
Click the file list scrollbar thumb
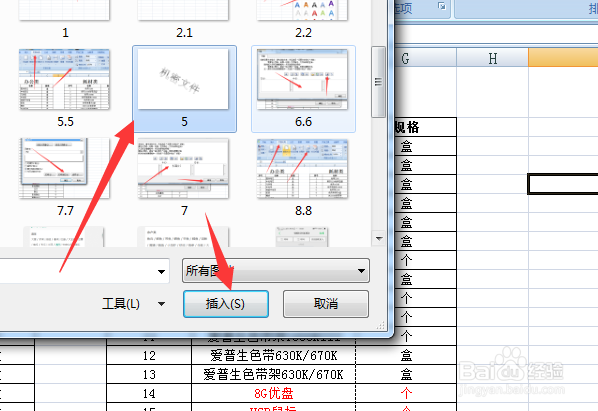point(378,82)
